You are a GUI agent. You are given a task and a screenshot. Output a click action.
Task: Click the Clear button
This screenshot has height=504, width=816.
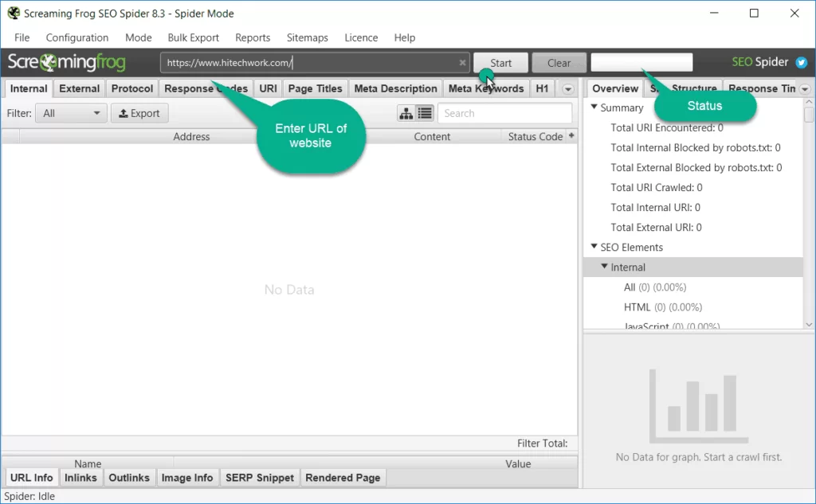click(x=559, y=63)
